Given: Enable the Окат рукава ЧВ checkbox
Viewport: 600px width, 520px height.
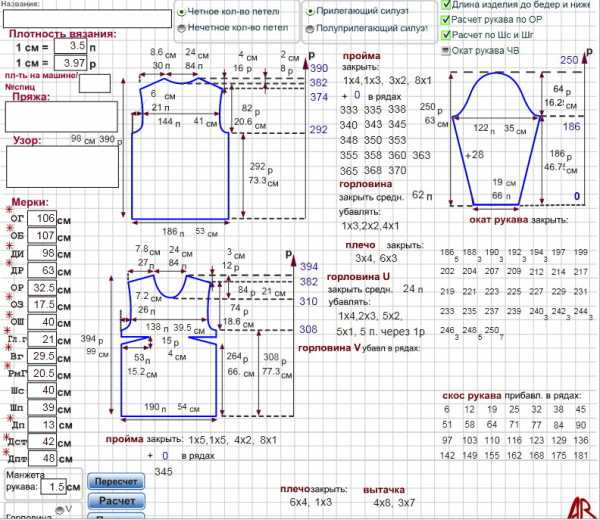Looking at the screenshot, I should point(446,49).
